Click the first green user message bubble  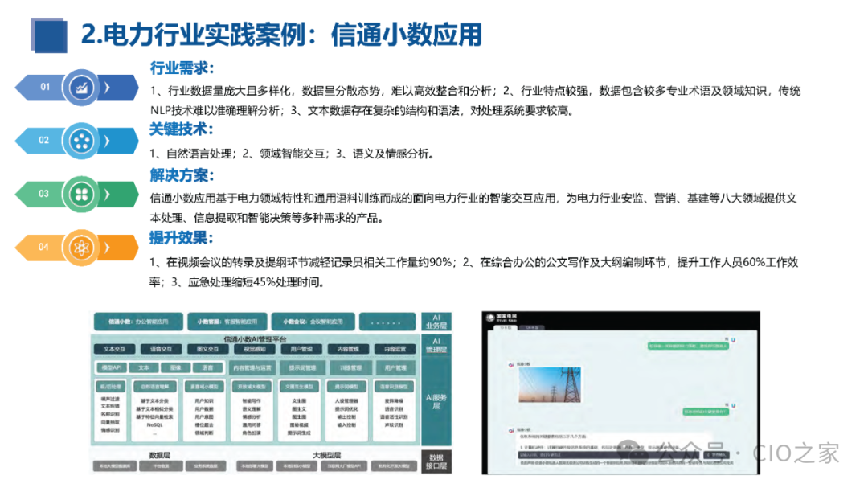pyautogui.click(x=688, y=346)
